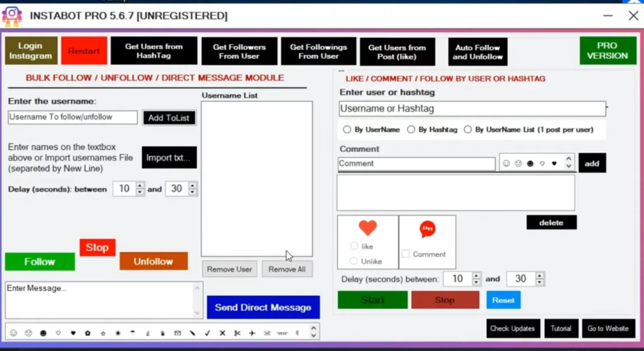The width and height of the screenshot is (644, 351).
Task: Add the sad face emoji to the comment
Action: (x=518, y=163)
